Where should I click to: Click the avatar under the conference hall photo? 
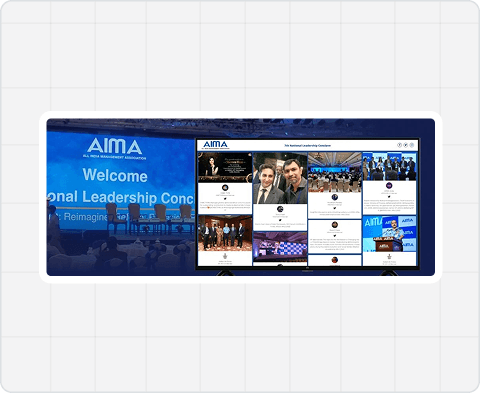(335, 197)
